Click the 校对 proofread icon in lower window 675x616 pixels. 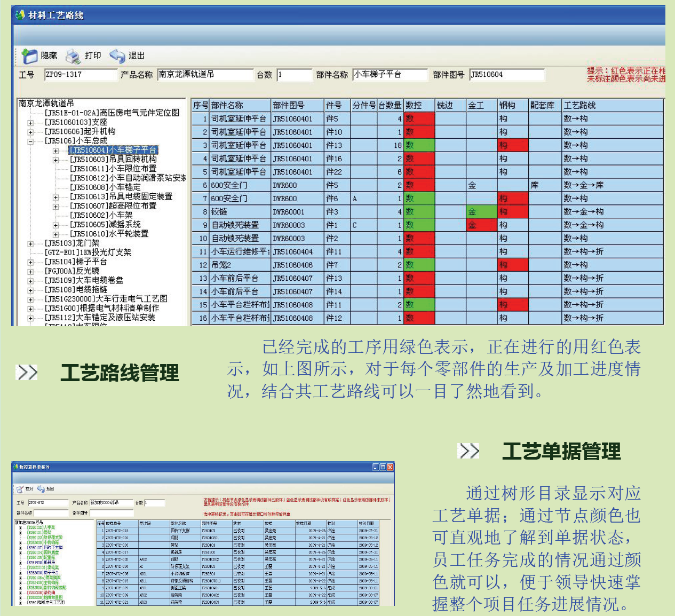pyautogui.click(x=20, y=488)
